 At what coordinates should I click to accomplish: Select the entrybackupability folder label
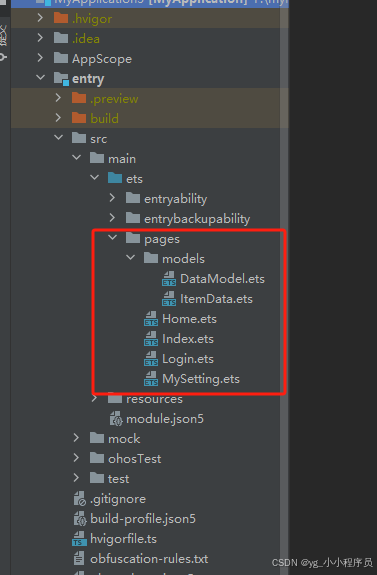point(197,219)
